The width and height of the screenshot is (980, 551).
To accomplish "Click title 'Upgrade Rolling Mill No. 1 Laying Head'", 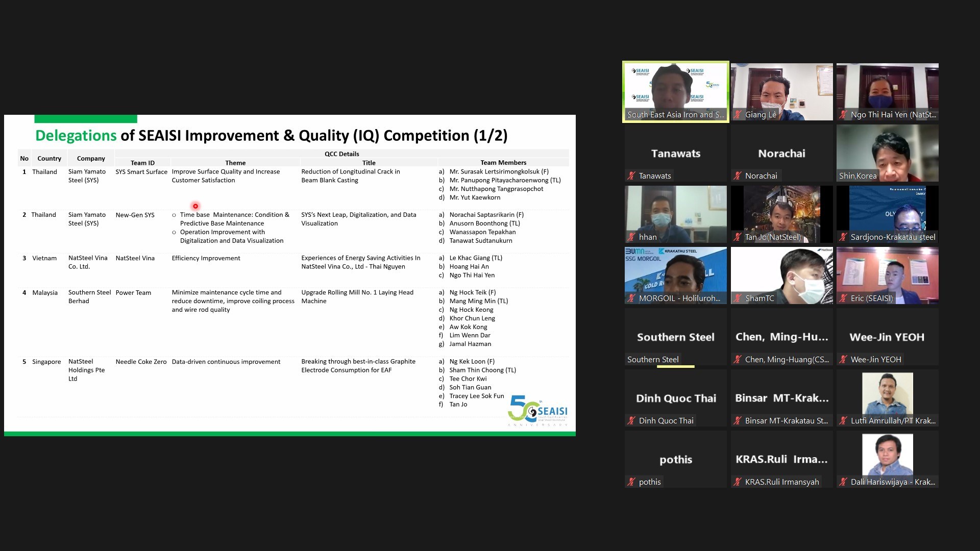I will click(357, 292).
